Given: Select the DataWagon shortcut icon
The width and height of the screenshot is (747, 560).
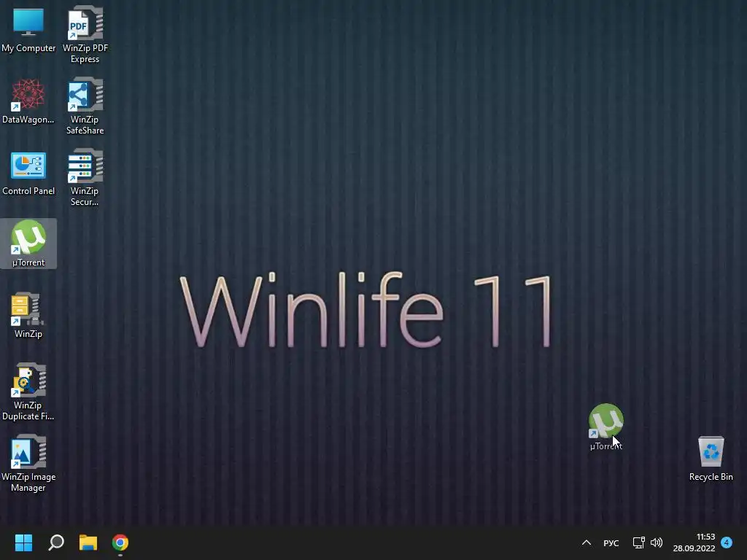Looking at the screenshot, I should pos(28,101).
